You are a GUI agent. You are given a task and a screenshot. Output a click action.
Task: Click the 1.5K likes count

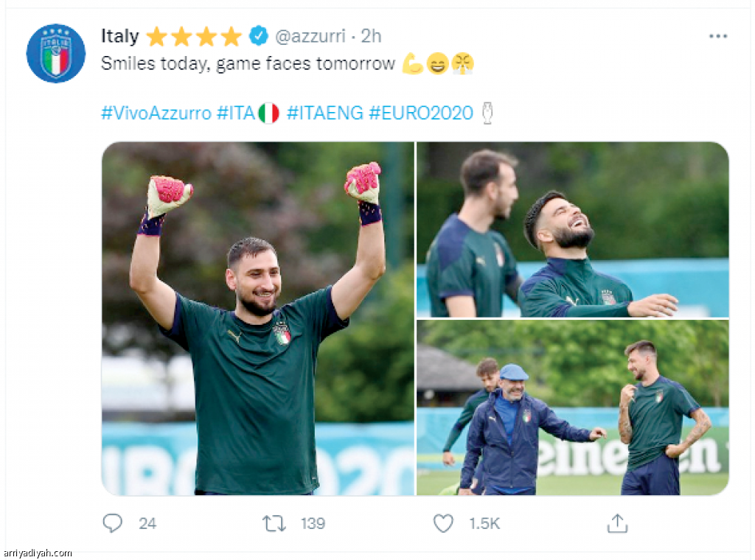coord(484,523)
